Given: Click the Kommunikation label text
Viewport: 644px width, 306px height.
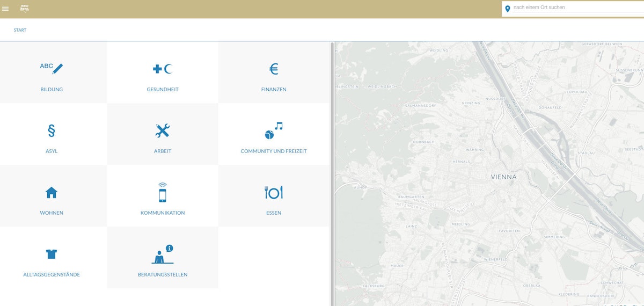Looking at the screenshot, I should (x=163, y=213).
